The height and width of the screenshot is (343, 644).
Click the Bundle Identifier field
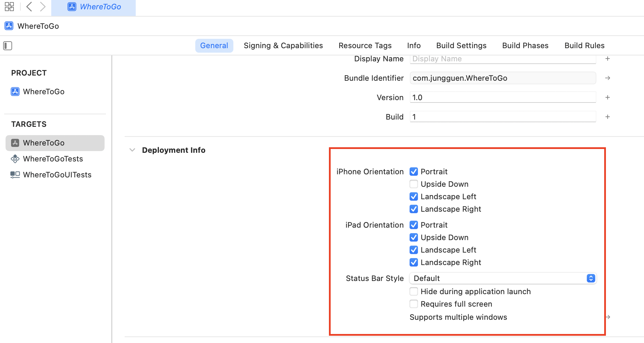[x=503, y=78]
